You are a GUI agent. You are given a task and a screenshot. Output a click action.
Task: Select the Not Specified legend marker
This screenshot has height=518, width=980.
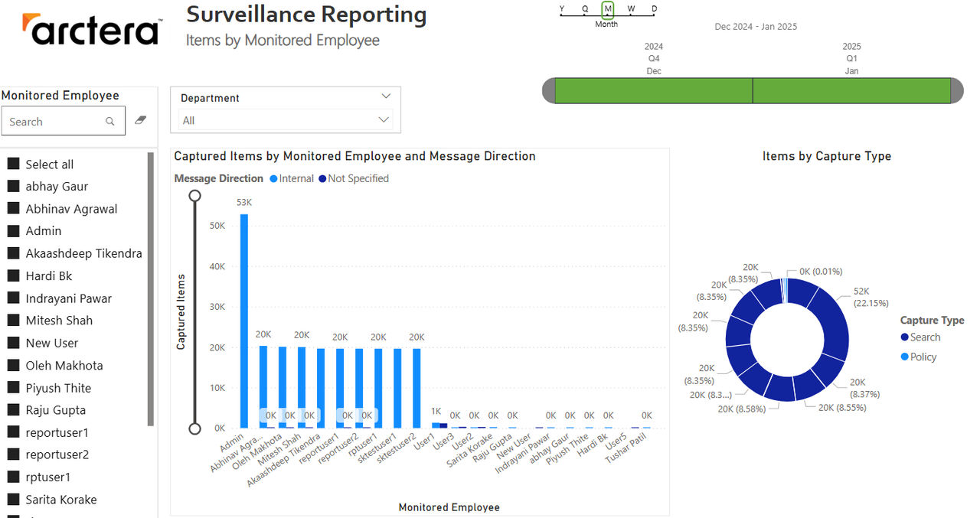[322, 179]
